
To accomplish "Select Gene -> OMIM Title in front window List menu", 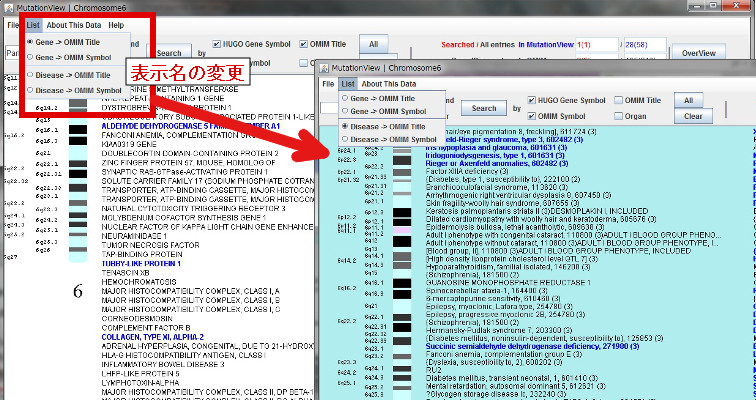I will 385,98.
